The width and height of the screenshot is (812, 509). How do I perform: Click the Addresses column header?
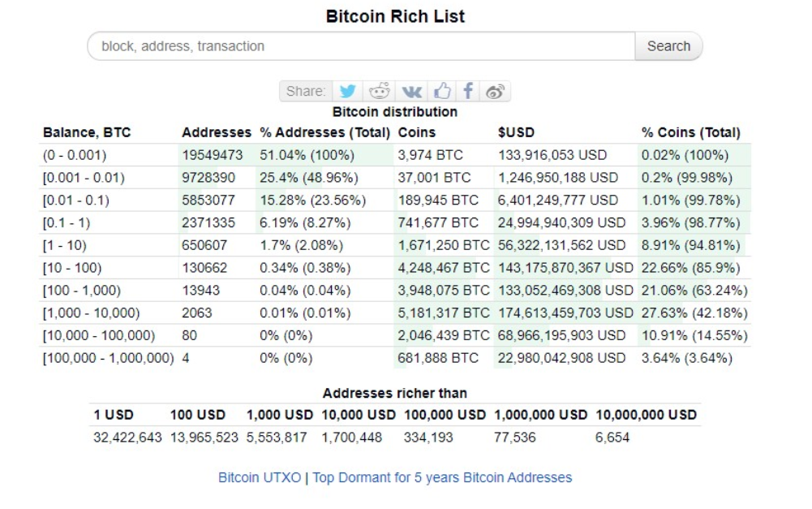[x=217, y=132]
